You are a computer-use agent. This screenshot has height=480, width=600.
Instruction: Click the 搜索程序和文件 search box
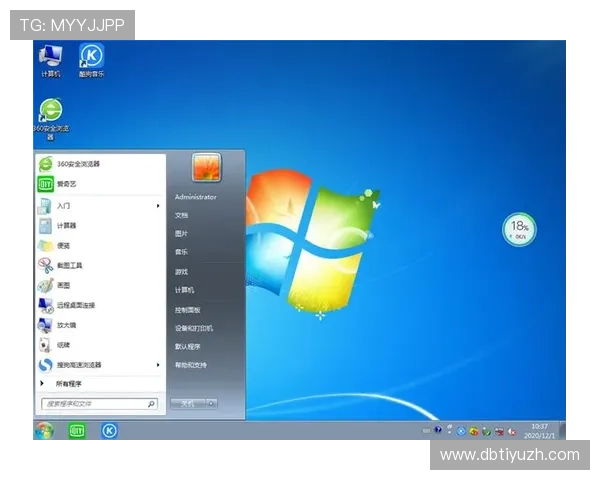tap(95, 404)
